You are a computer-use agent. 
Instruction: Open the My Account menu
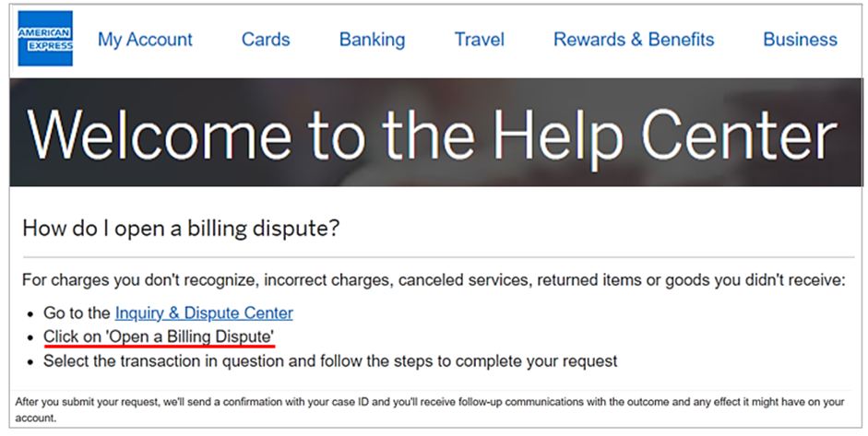point(145,40)
